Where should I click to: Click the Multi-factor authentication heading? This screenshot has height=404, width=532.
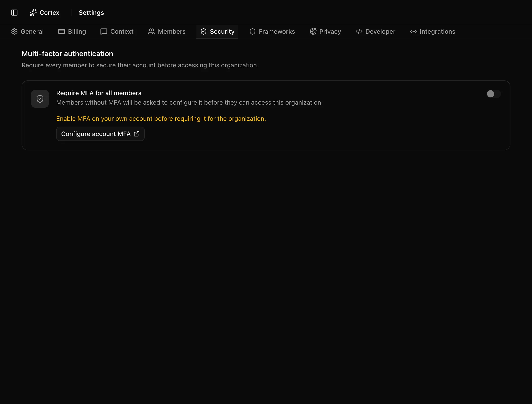67,54
